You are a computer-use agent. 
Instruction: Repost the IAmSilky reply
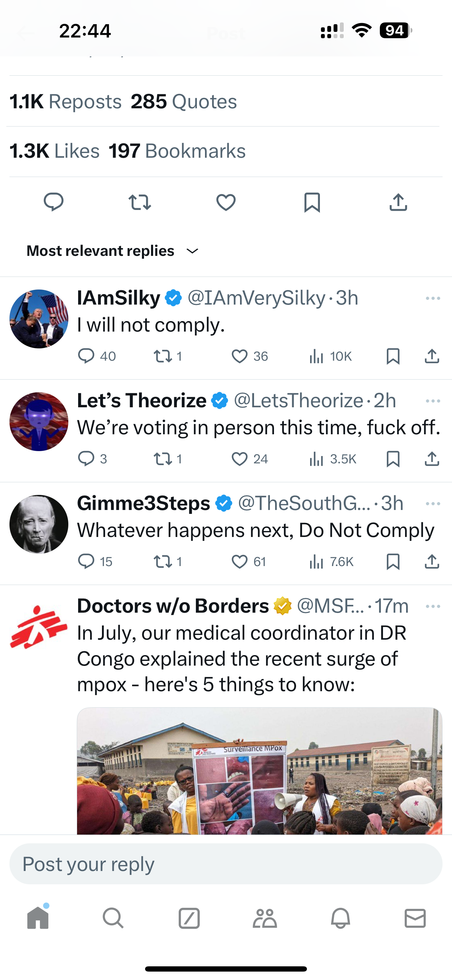pyautogui.click(x=163, y=356)
